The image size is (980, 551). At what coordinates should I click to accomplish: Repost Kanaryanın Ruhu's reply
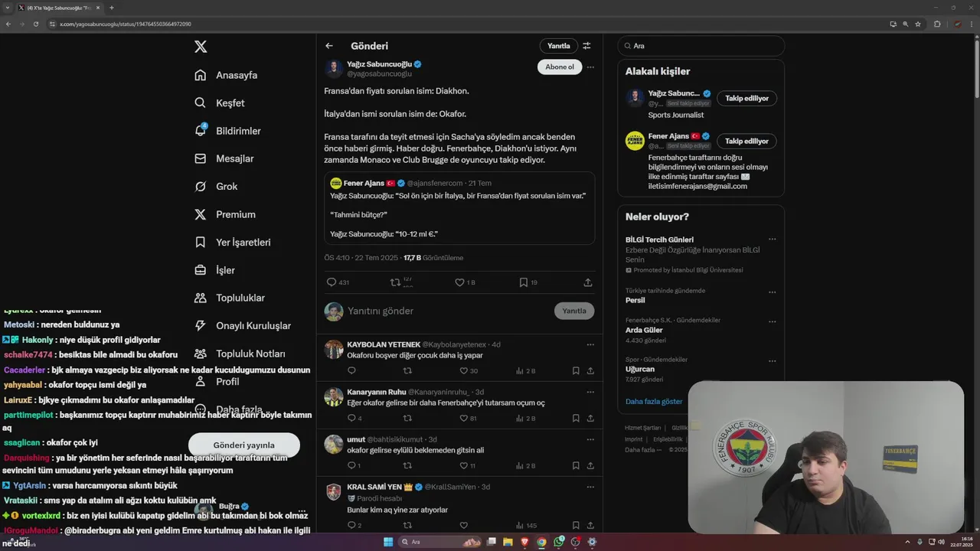[x=407, y=418]
